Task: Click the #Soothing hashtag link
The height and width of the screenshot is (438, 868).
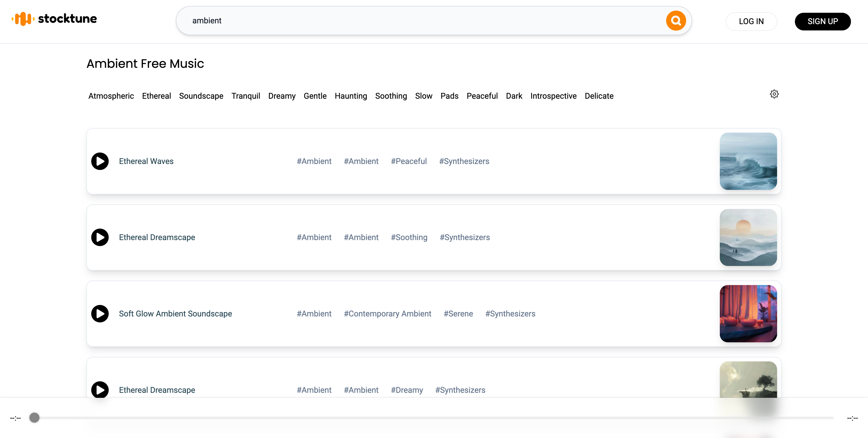Action: pyautogui.click(x=409, y=238)
